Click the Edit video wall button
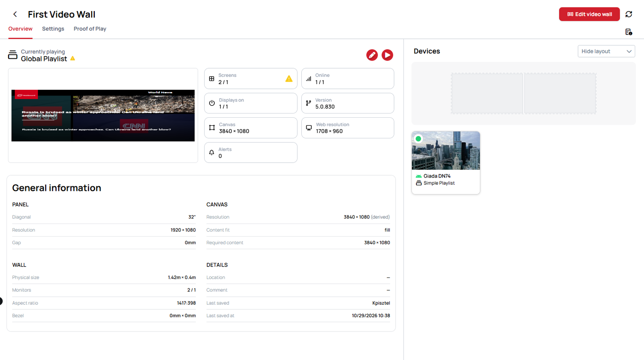The width and height of the screenshot is (644, 360). 589,14
